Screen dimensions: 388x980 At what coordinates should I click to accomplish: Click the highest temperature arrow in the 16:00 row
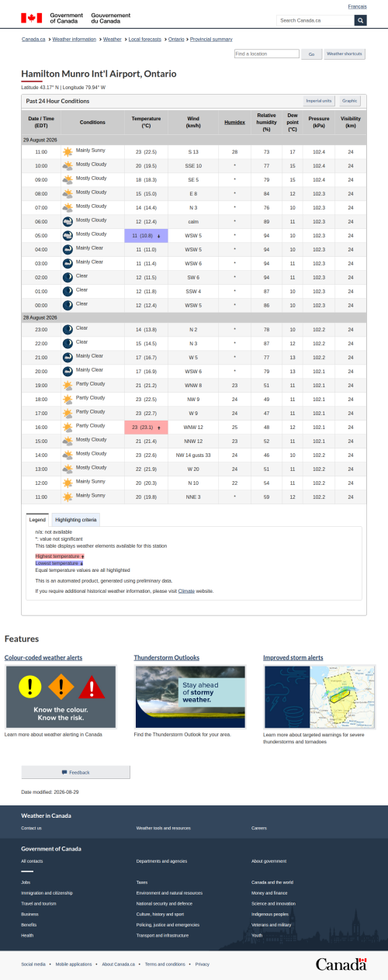[x=159, y=428]
